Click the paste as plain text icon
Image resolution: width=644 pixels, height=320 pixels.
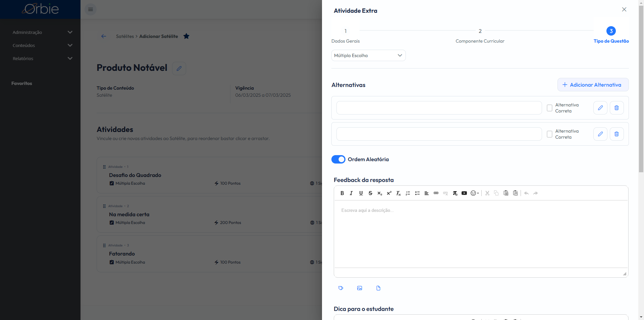tap(516, 193)
